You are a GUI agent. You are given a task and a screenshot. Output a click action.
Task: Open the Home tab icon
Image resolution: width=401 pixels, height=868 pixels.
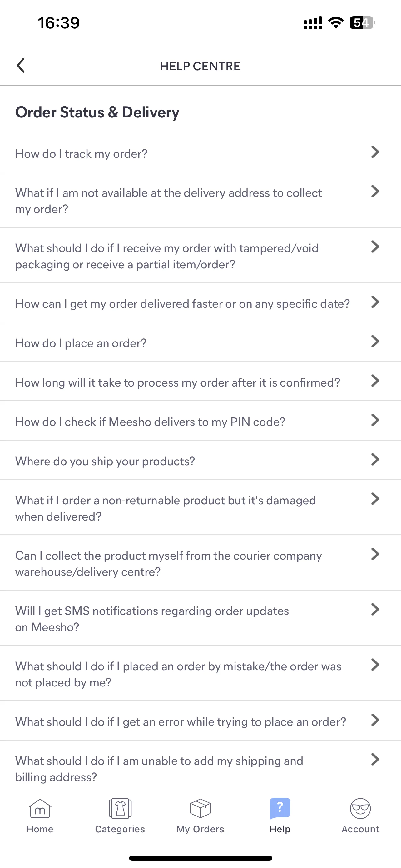(40, 808)
